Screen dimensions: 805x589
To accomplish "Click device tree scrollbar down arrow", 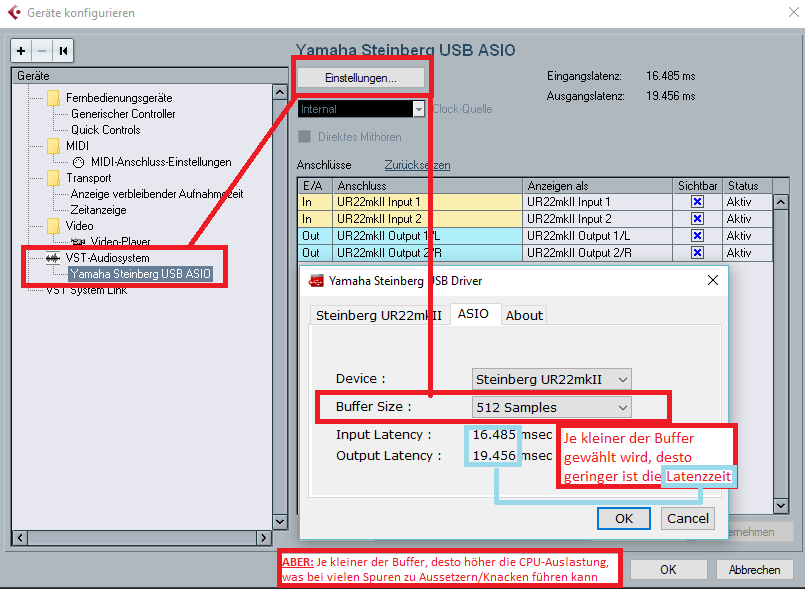I will point(280,522).
